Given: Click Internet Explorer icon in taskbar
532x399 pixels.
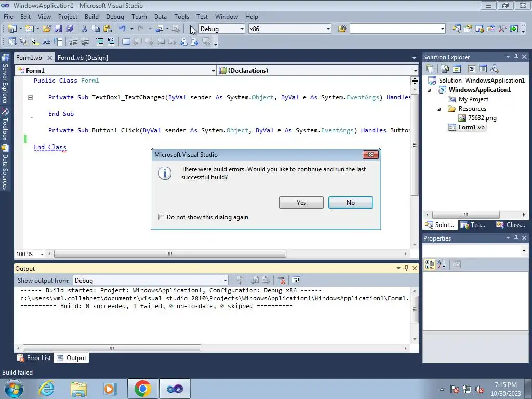Looking at the screenshot, I should (46, 389).
